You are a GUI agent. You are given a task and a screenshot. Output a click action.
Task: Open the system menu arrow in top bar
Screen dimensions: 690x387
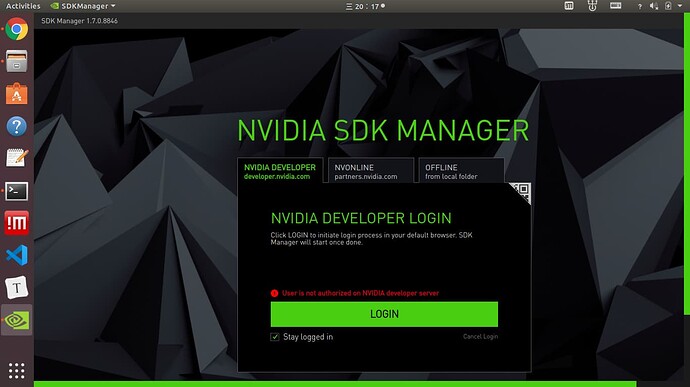click(x=680, y=6)
